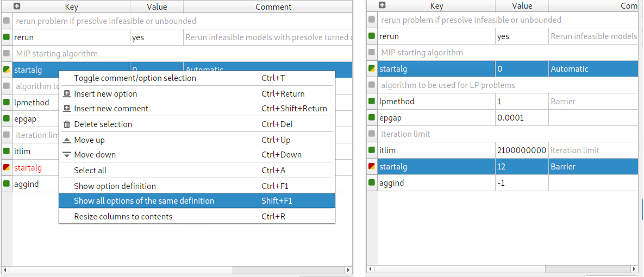Choose Show all options of the same definition

point(144,201)
